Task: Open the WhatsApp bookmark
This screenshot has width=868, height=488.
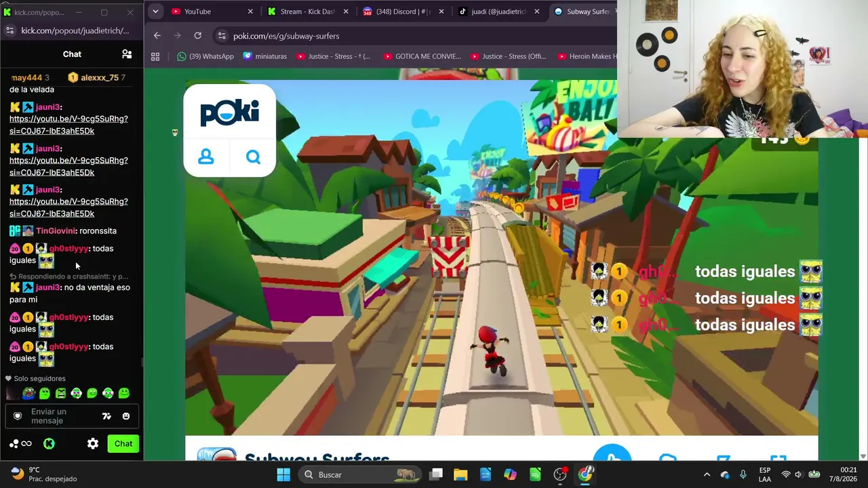Action: 205,56
